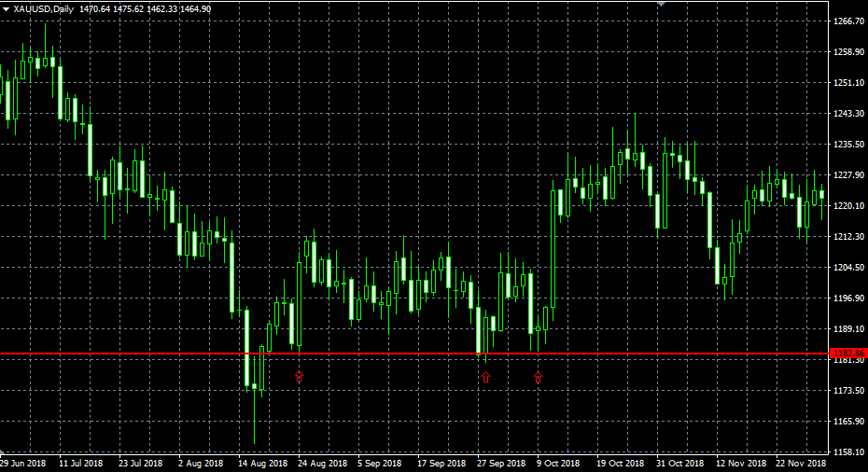
Task: Click the 9 Oct 2018 date label
Action: tap(558, 464)
